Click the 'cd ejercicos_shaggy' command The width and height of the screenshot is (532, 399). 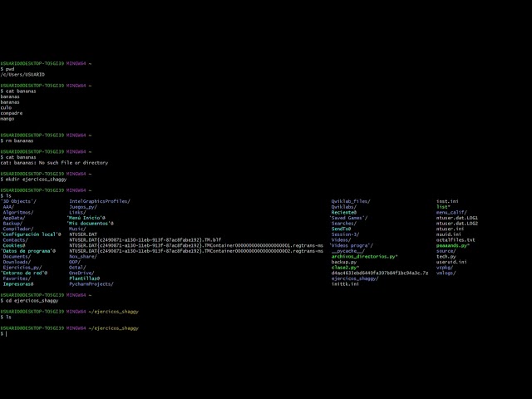point(32,301)
